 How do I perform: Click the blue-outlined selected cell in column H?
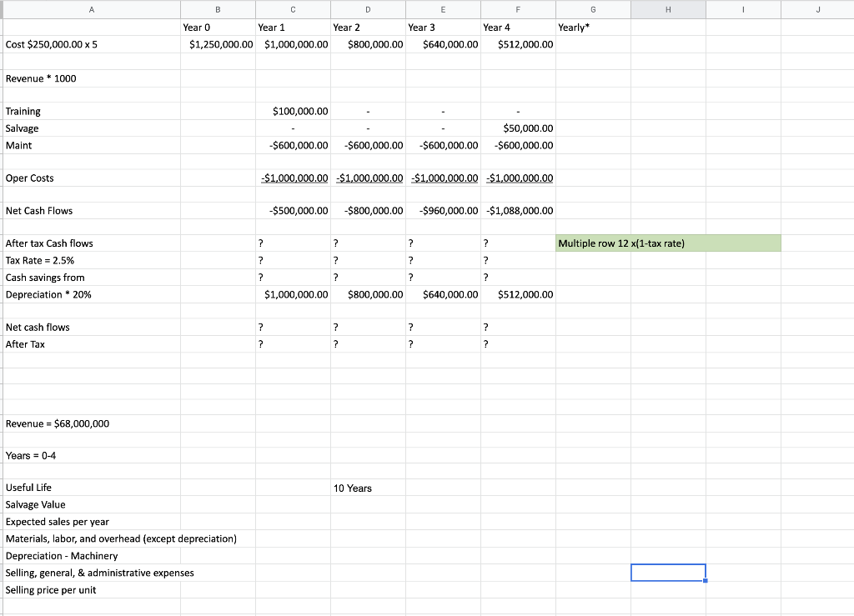click(669, 573)
